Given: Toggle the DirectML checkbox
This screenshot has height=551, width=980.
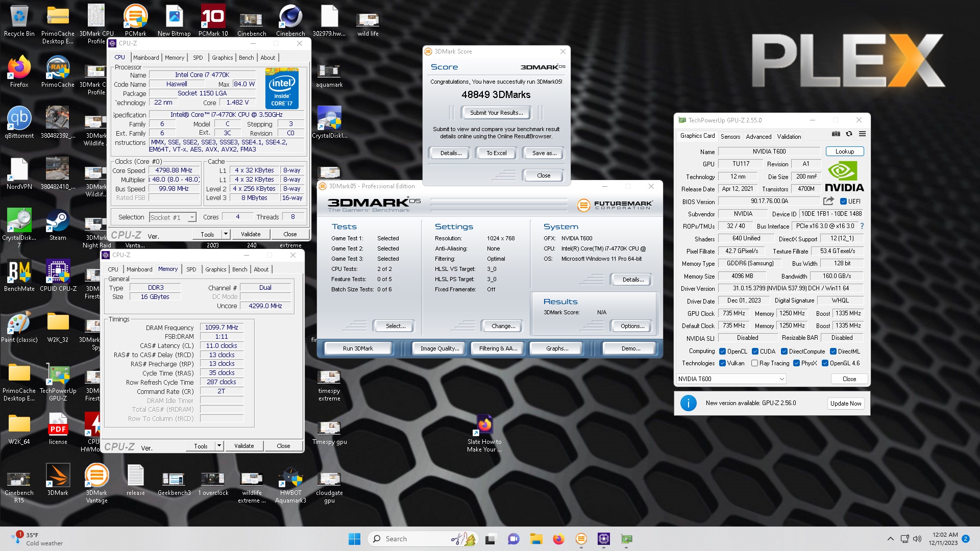Looking at the screenshot, I should click(x=833, y=351).
